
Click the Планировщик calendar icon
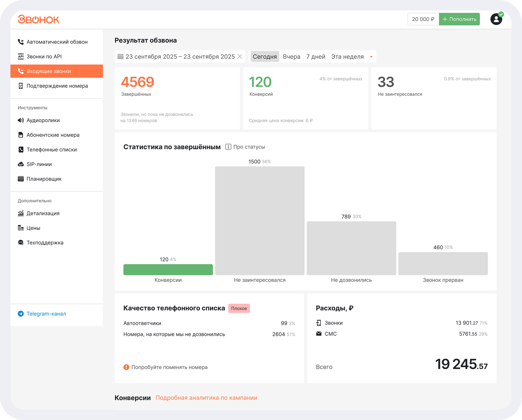tap(21, 179)
